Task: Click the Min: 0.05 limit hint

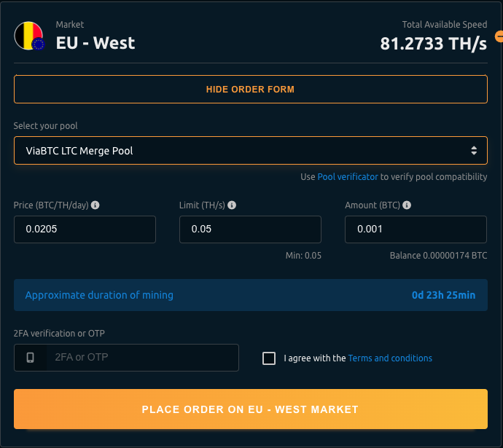Action: tap(303, 256)
